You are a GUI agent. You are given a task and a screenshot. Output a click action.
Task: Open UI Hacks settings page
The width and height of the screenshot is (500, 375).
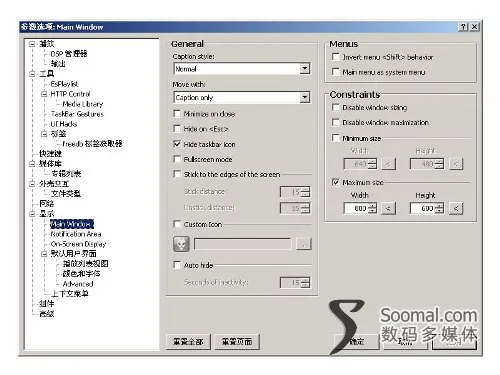[x=64, y=124]
